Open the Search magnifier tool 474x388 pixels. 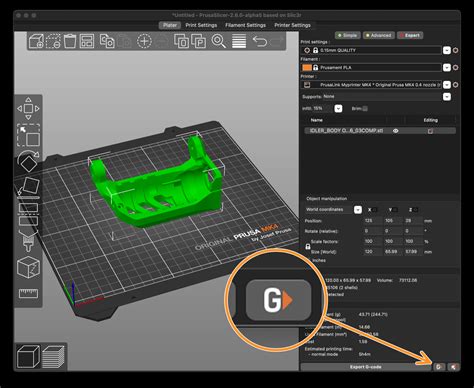pyautogui.click(x=219, y=42)
